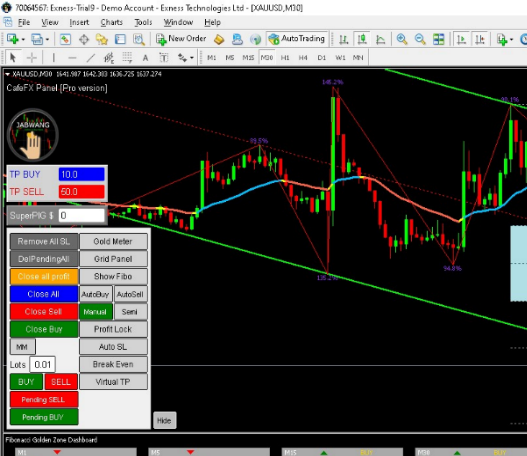
Task: Select the vertical line drawing tool
Action: click(x=53, y=58)
